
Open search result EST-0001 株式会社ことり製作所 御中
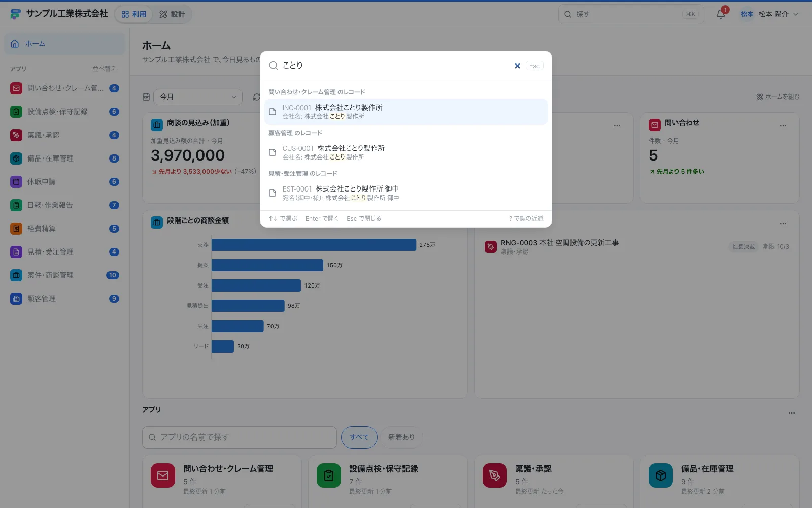point(405,193)
